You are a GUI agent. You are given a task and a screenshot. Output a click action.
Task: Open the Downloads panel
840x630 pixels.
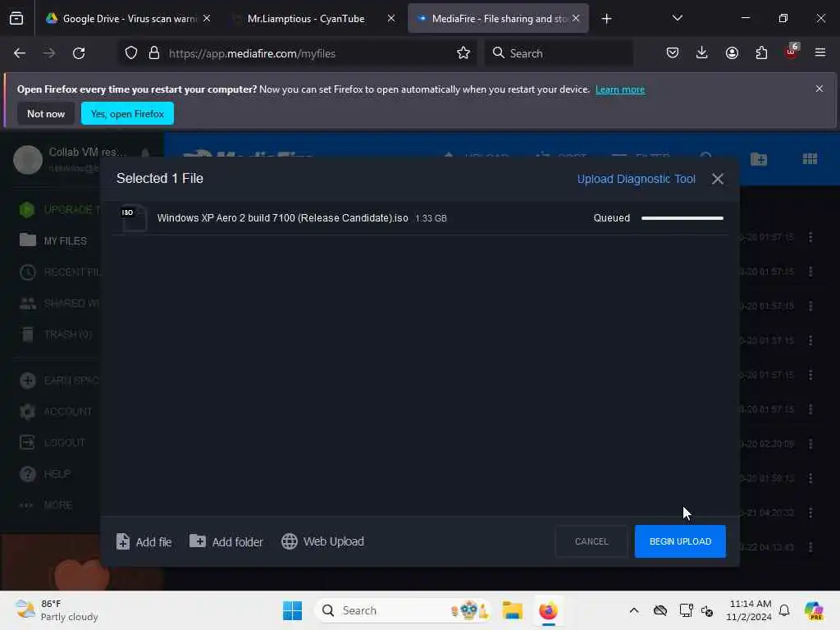point(702,52)
